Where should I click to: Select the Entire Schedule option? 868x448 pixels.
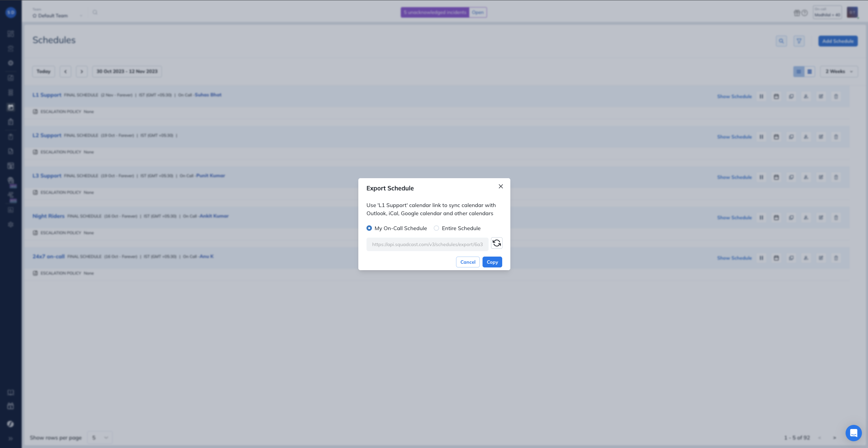click(436, 228)
